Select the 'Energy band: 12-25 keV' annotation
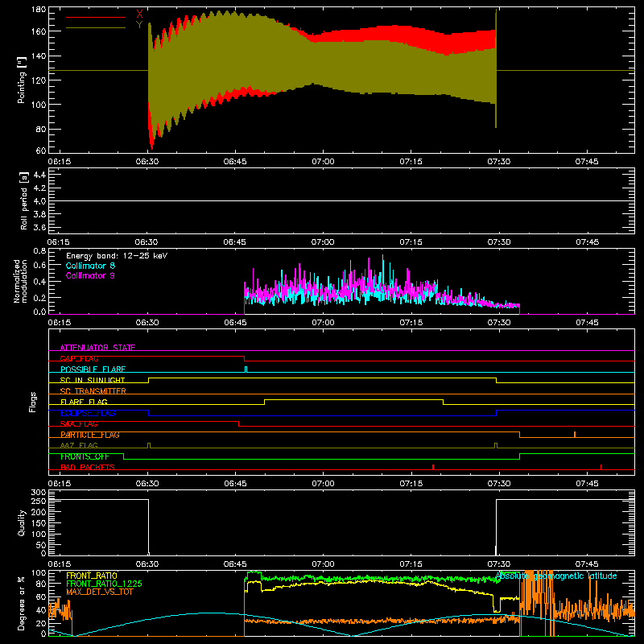 pos(117,256)
